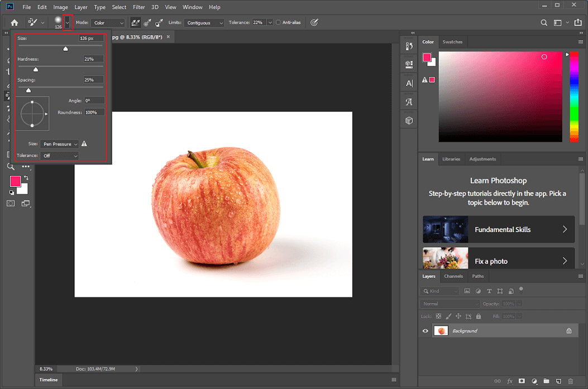Toggle lock transparent pixels in Layers panel
Screen dimensions: 588x389
pyautogui.click(x=438, y=316)
